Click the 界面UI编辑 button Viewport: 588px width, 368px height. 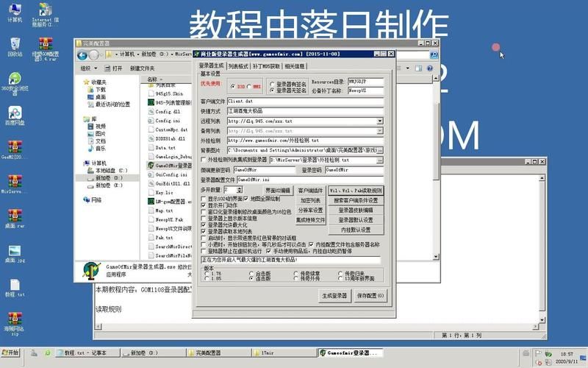click(x=278, y=191)
